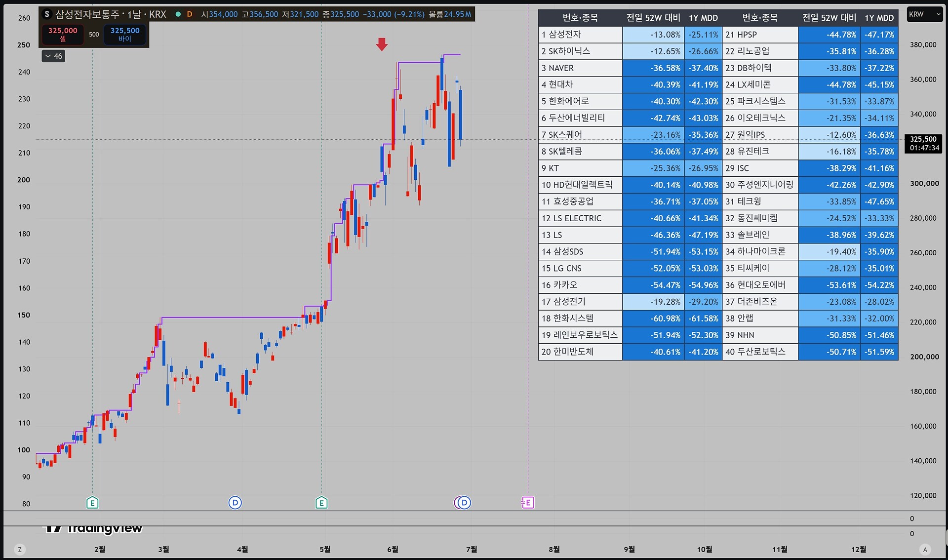Open the May earnings E marker
The image size is (948, 560).
click(321, 503)
